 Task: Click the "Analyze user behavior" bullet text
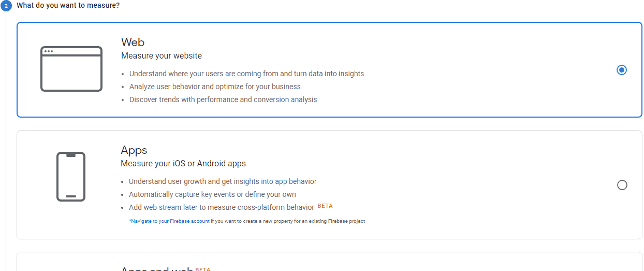coord(215,87)
